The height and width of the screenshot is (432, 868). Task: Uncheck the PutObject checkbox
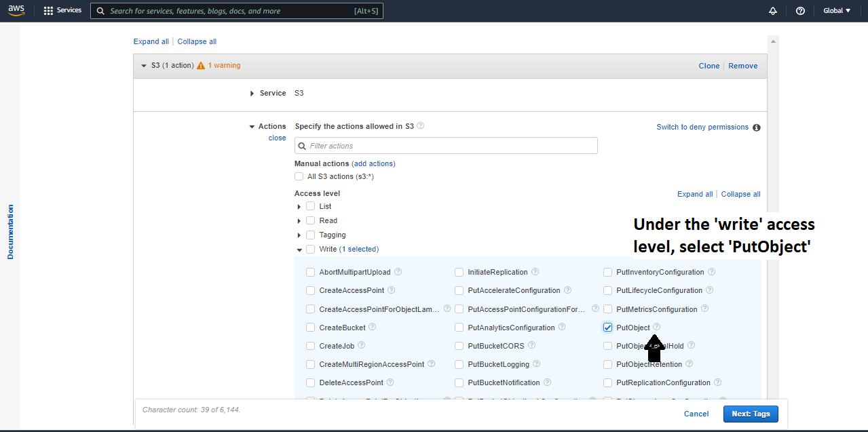(608, 328)
